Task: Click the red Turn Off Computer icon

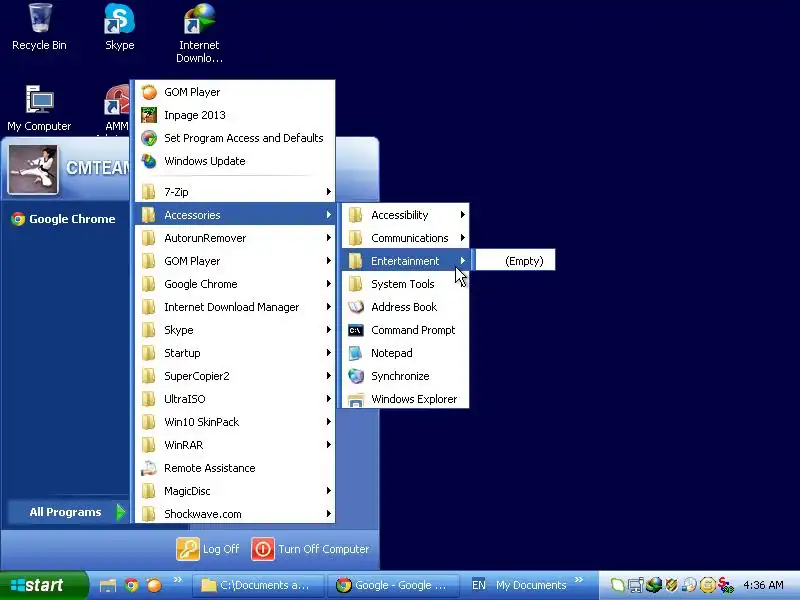Action: (x=263, y=549)
